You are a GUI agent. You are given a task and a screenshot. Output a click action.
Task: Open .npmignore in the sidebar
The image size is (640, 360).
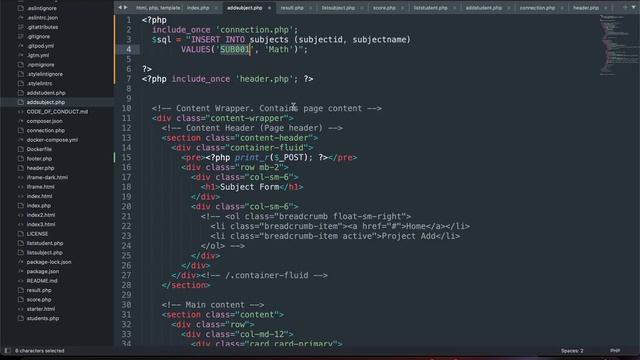40,64
